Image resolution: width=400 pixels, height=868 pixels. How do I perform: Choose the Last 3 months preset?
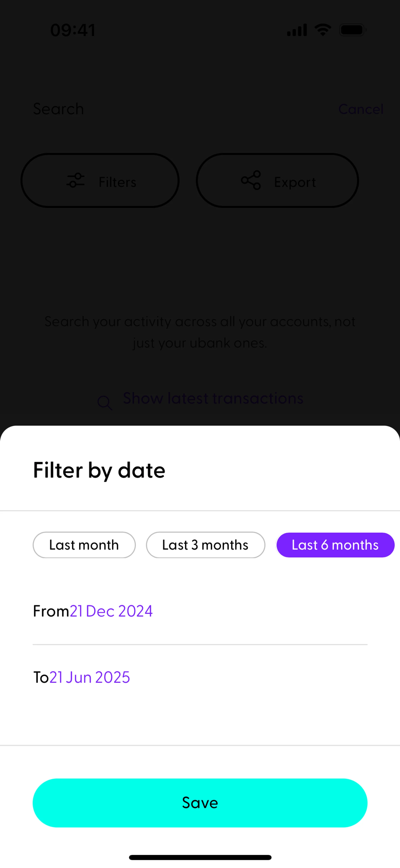point(205,545)
